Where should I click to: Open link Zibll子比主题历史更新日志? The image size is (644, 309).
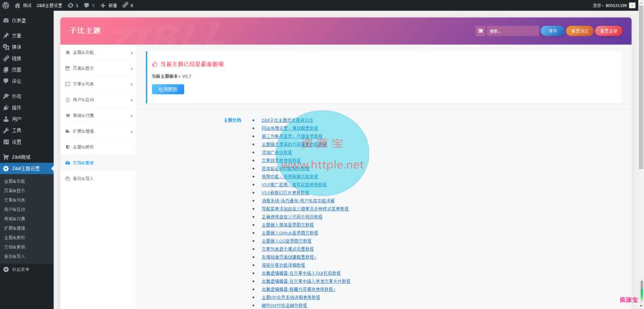click(x=287, y=120)
